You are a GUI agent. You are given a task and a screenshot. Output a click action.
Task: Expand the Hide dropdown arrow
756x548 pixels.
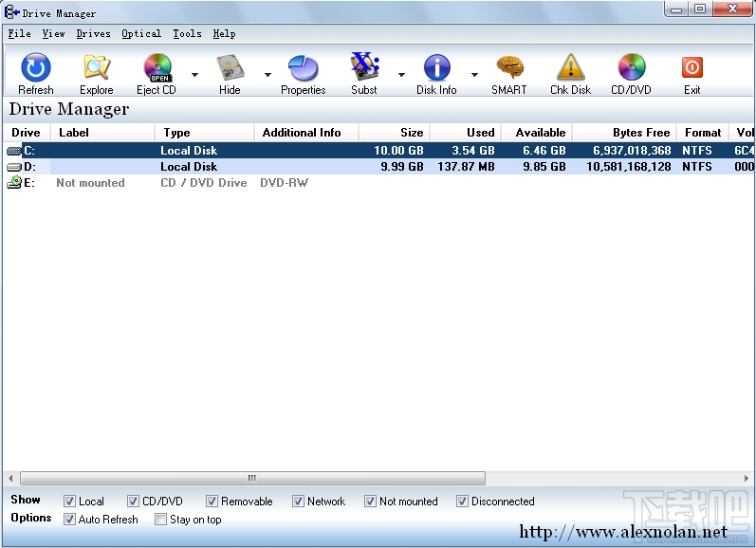(267, 75)
